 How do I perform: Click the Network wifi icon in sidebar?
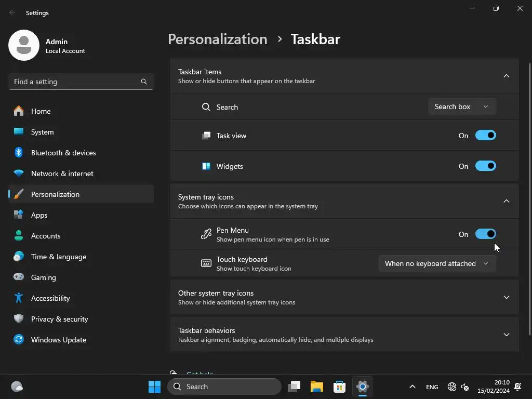pos(19,174)
